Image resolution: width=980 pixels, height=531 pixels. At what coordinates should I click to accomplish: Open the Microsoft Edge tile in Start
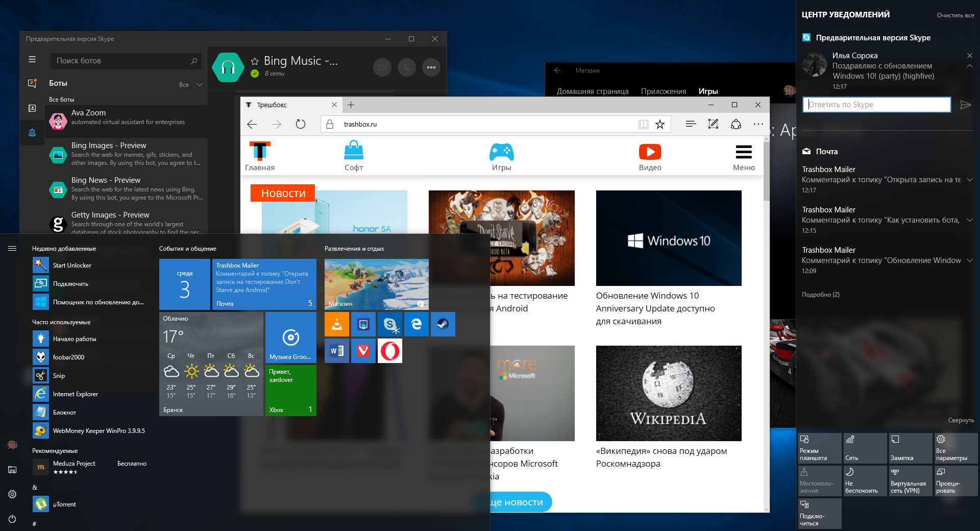[x=416, y=324]
